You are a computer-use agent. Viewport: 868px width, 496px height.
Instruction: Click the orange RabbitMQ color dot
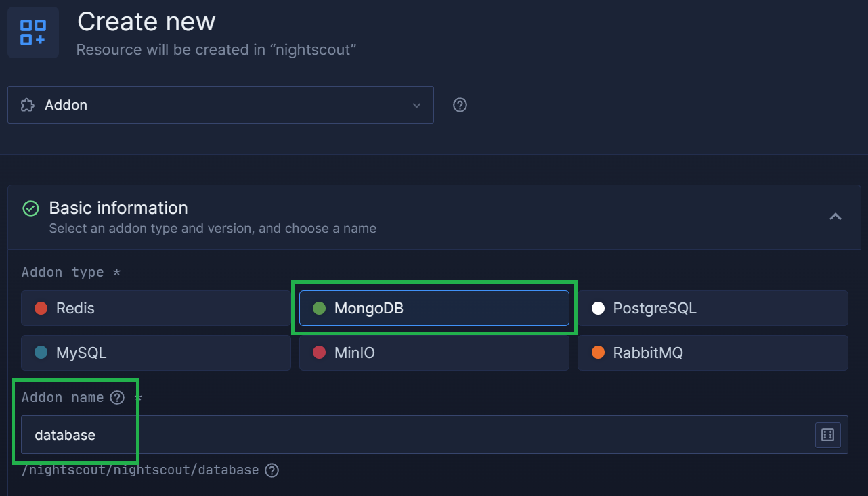click(x=597, y=353)
